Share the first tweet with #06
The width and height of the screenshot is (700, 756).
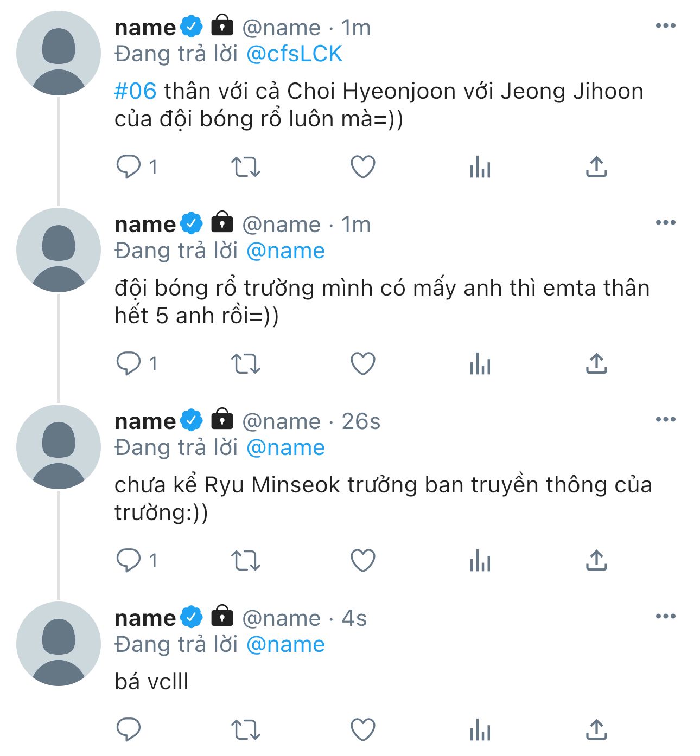[x=596, y=166]
